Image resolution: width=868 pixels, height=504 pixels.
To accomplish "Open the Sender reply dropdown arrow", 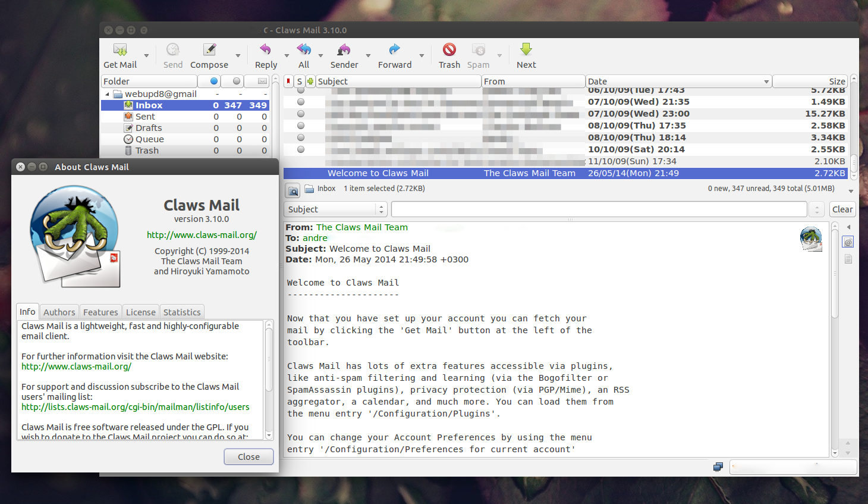I will [x=368, y=56].
